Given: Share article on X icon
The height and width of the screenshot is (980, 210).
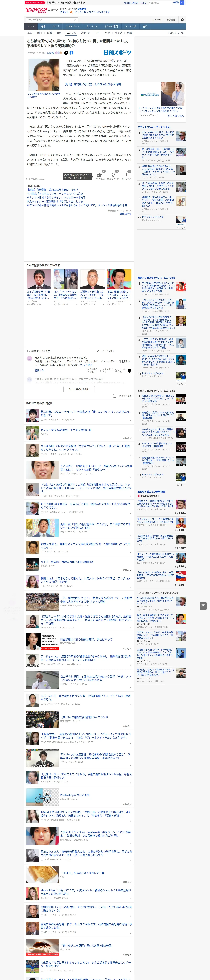Looking at the screenshot, I should (x=66, y=53).
